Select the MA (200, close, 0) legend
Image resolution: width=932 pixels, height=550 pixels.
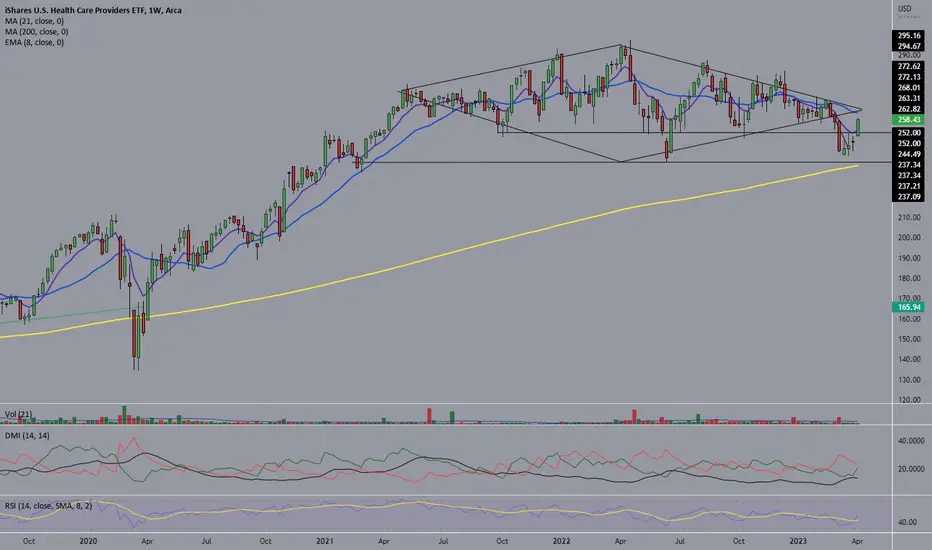37,32
